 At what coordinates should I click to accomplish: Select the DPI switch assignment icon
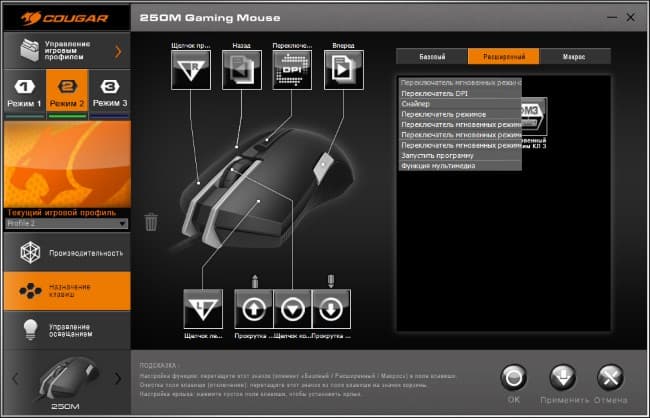292,70
